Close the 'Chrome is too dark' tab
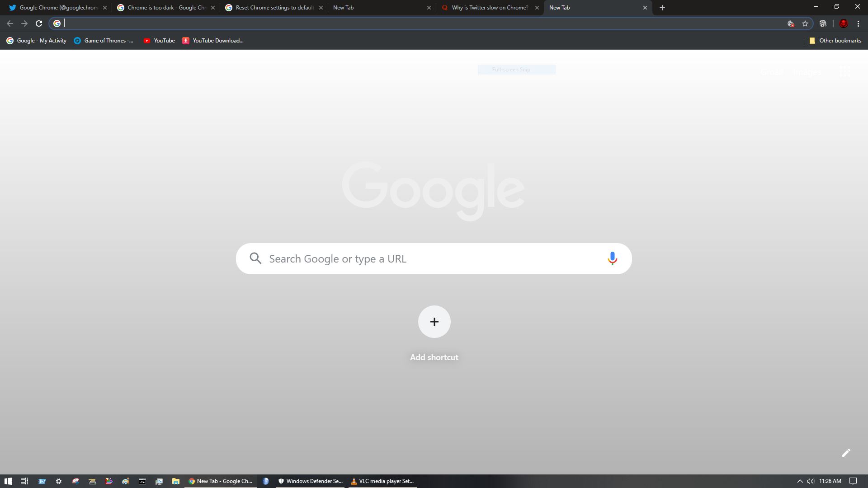The height and width of the screenshot is (488, 868). tap(213, 8)
